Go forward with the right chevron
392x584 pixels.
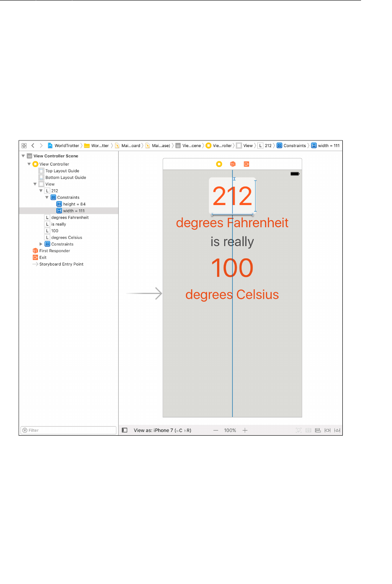[x=41, y=146]
